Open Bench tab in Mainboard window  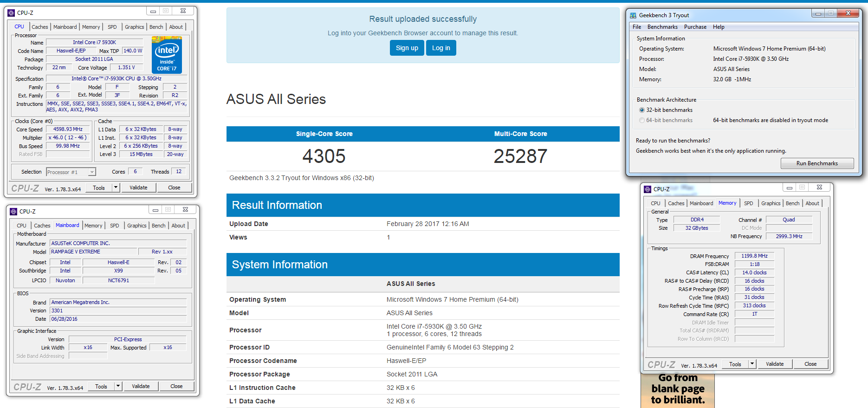tap(159, 226)
